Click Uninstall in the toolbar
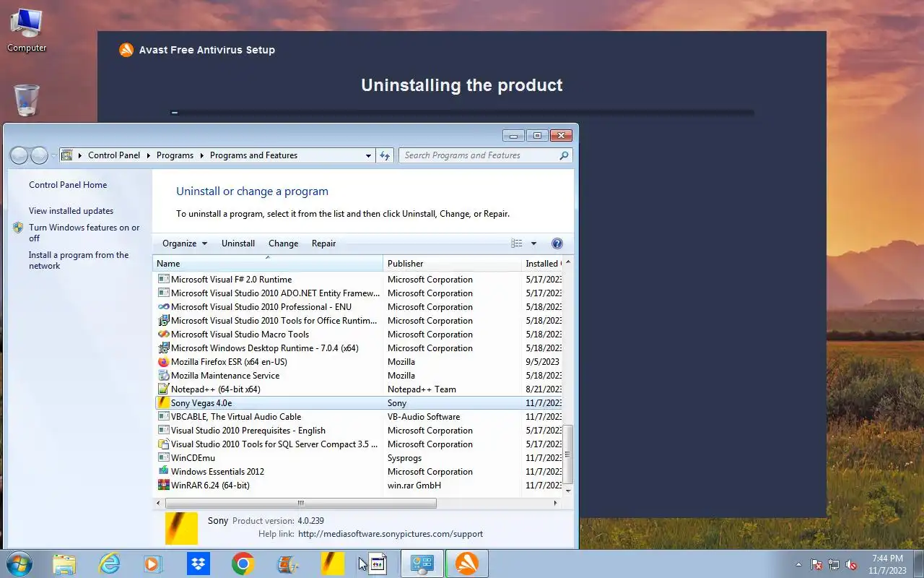Screen dimensions: 924x578 [238, 243]
